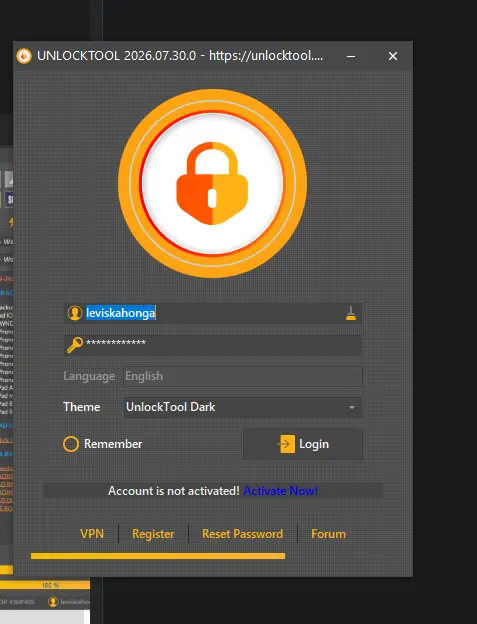Image resolution: width=477 pixels, height=624 pixels.
Task: Click the Theme label
Action: [x=82, y=407]
